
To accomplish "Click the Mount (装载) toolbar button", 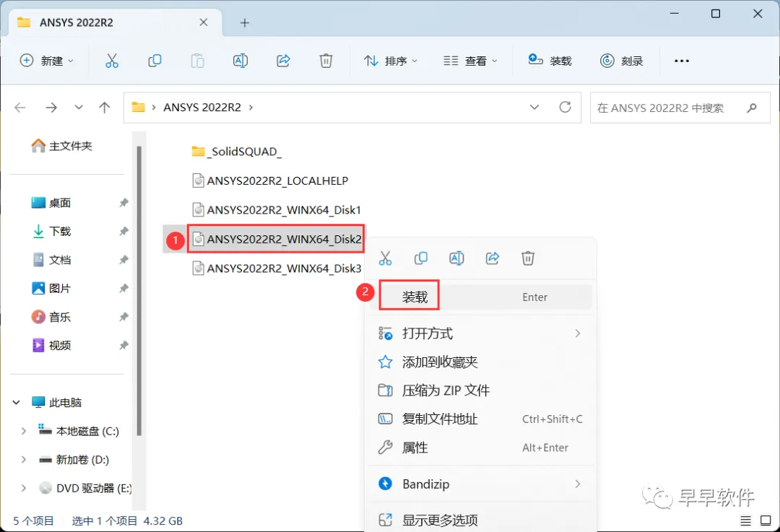I will (550, 61).
